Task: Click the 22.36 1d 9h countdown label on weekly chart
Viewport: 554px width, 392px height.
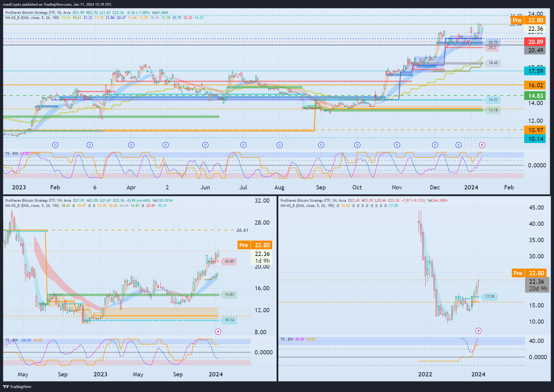Action: click(262, 257)
